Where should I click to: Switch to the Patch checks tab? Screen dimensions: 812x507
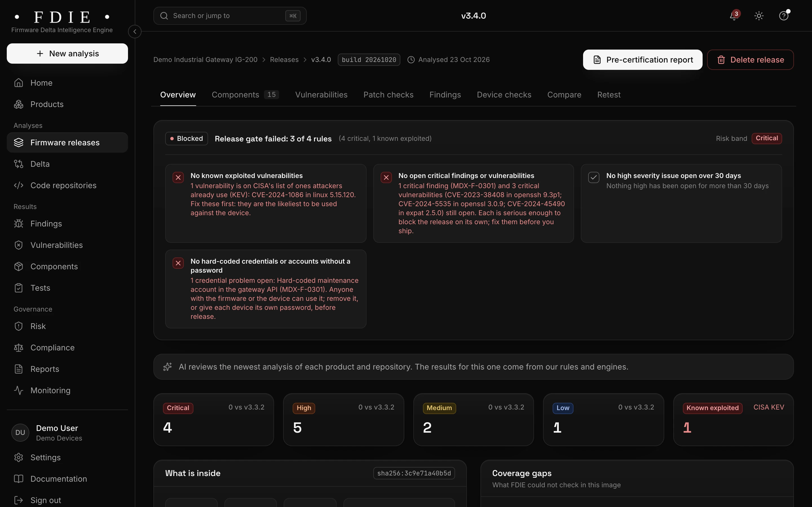(x=388, y=95)
